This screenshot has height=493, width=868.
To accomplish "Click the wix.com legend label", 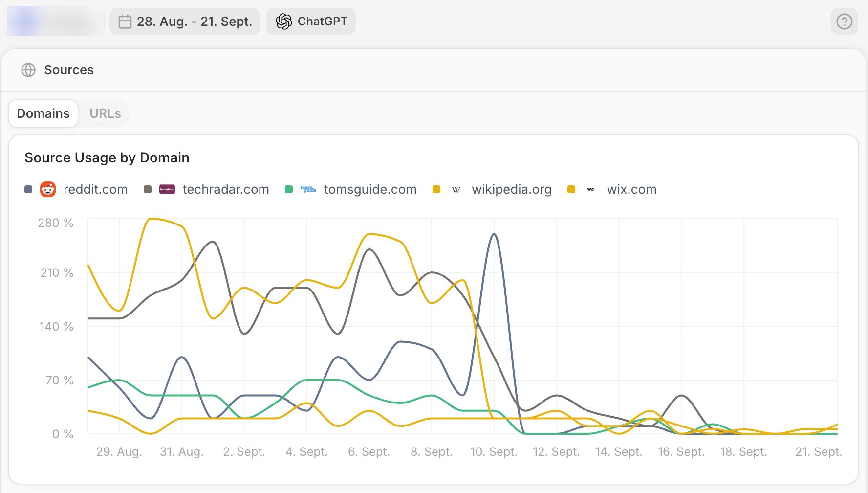I will click(x=631, y=189).
